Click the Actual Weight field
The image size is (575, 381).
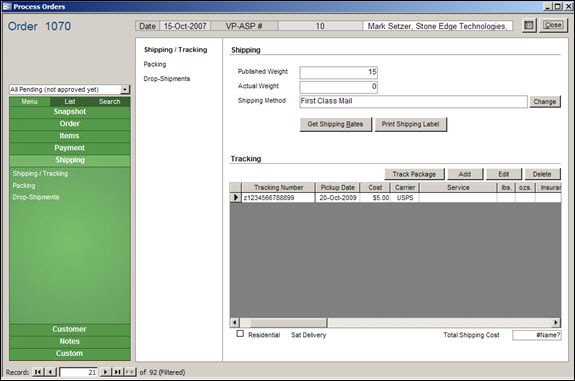(x=338, y=87)
